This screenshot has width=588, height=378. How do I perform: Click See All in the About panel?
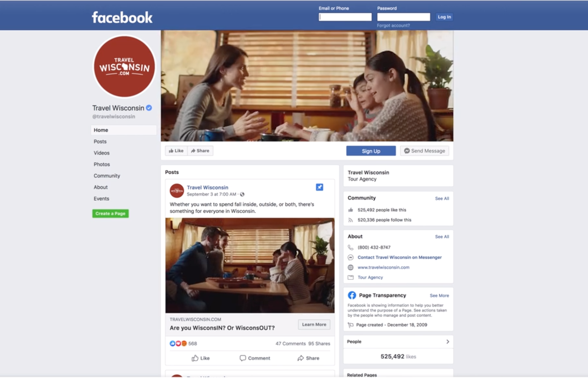pos(442,237)
